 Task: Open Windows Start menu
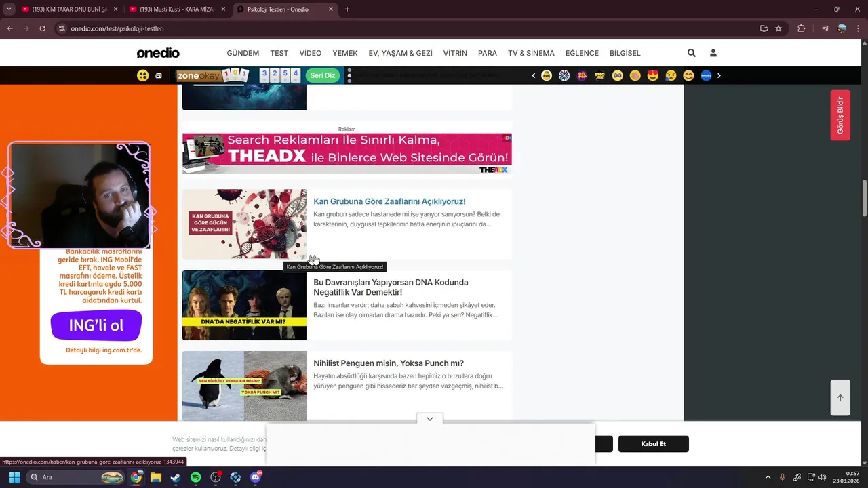tap(14, 477)
